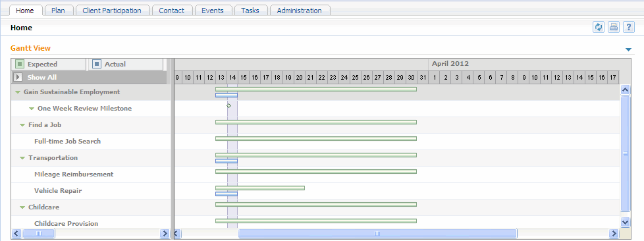The image size is (644, 241).
Task: Collapse the Childcare group
Action: 22,207
